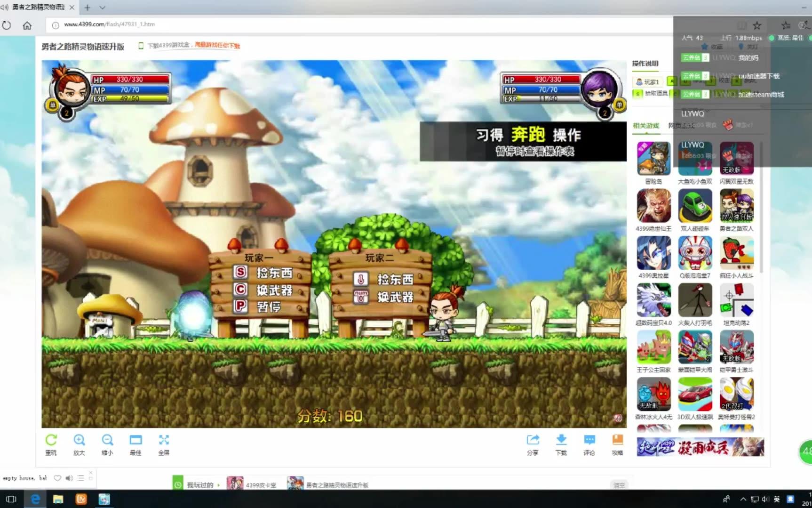Image resolution: width=812 pixels, height=508 pixels.
Task: Switch to the 网页游戏 tab
Action: click(x=681, y=126)
